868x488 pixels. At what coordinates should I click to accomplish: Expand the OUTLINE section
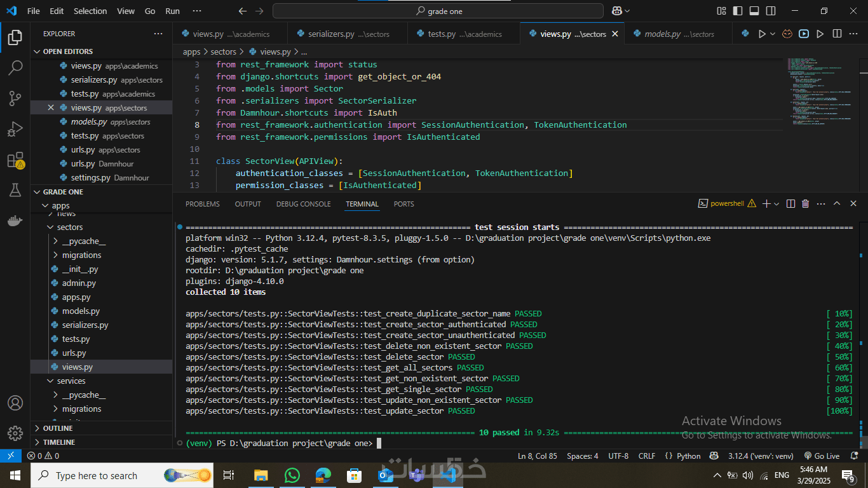click(x=58, y=428)
